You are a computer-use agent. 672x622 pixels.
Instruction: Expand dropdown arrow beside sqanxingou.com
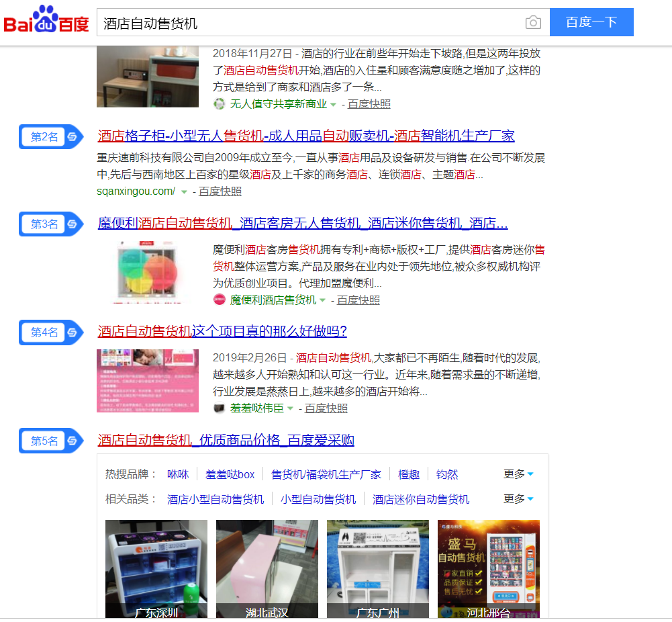[x=184, y=192]
